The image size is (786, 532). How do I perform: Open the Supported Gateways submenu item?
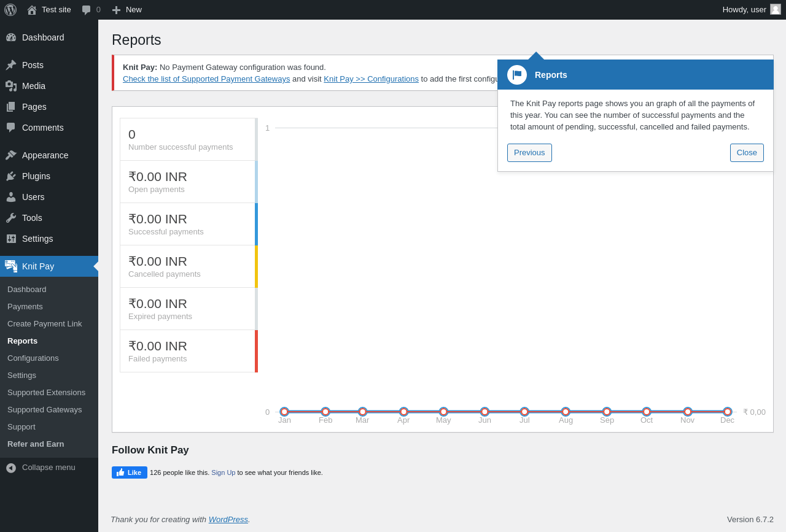[44, 409]
